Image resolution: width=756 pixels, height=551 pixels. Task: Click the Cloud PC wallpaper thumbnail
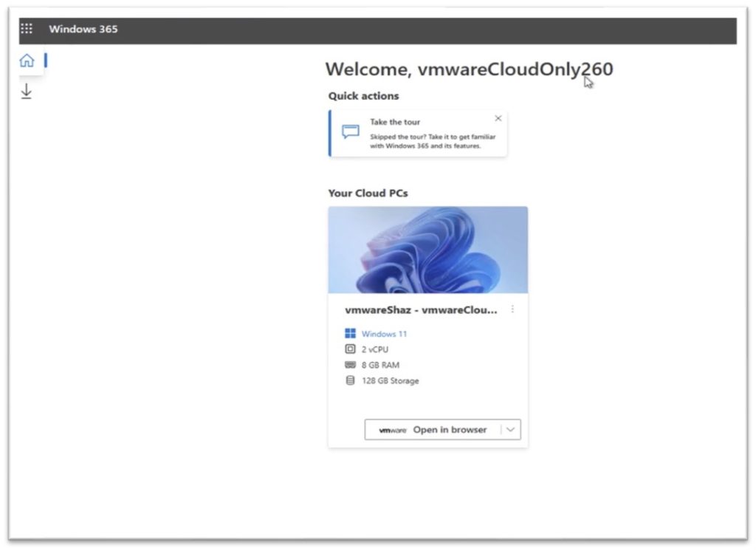(427, 250)
